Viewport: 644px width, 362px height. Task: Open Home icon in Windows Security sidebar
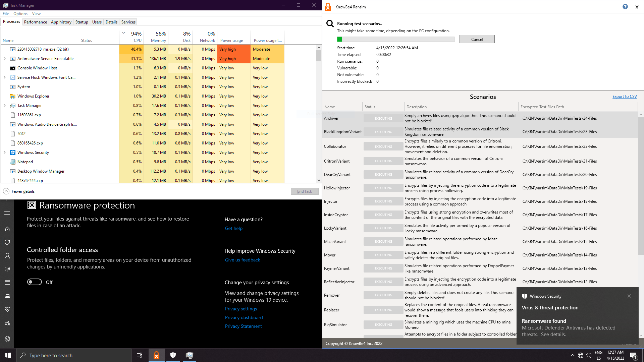(7, 229)
